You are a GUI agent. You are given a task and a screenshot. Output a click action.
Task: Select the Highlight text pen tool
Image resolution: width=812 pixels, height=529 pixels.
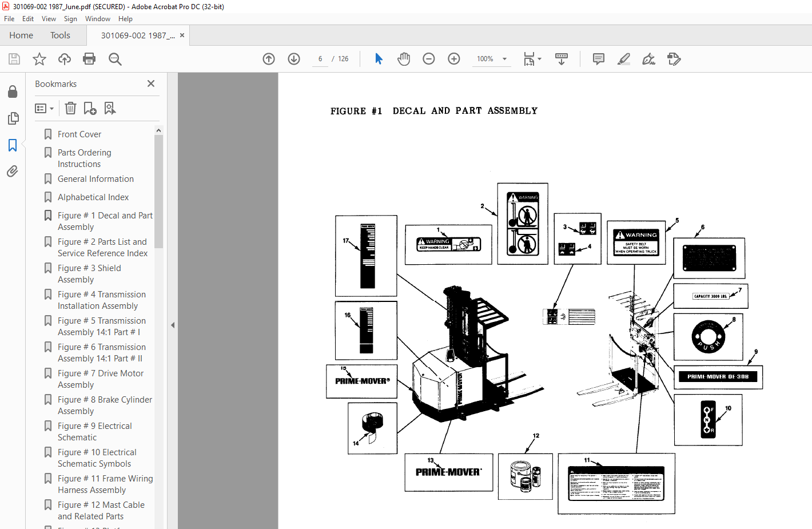click(624, 59)
